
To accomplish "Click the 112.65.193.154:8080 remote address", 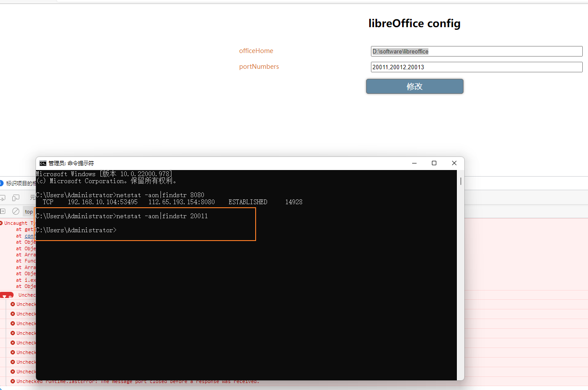I will click(182, 202).
